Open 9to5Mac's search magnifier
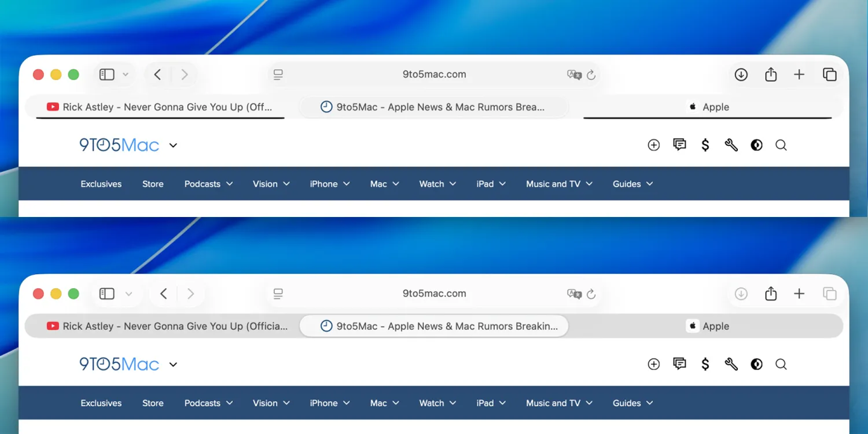This screenshot has width=868, height=434. pyautogui.click(x=781, y=145)
